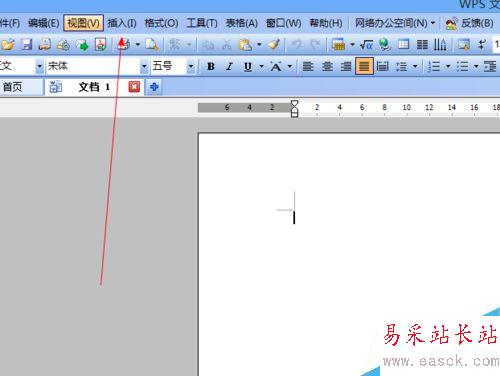Click the Redo arrow icon
Viewport: 500px width, 376px height.
click(315, 44)
